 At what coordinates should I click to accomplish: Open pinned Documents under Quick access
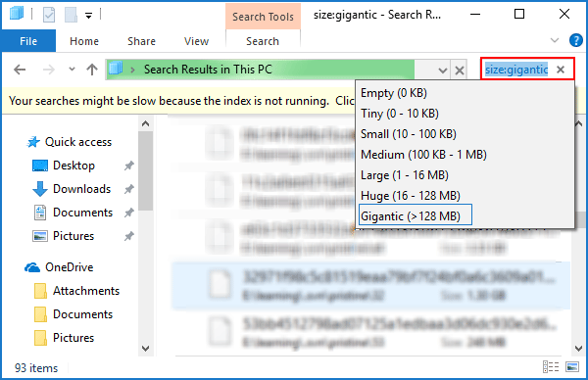click(x=82, y=213)
